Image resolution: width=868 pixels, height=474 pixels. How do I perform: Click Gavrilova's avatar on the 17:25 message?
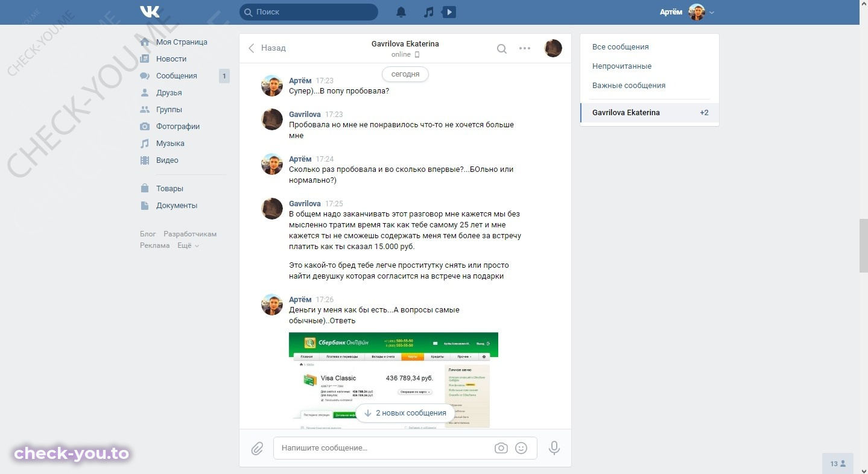pos(272,209)
